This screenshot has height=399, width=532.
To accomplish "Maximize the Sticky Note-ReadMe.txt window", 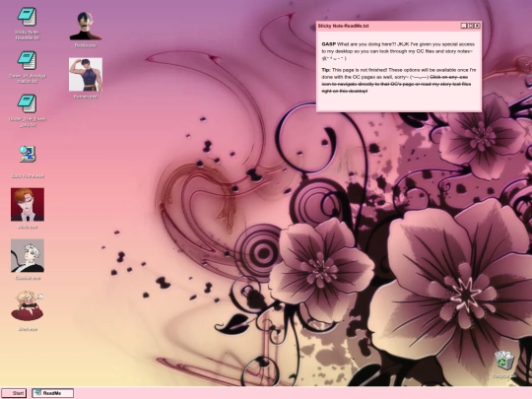I will [x=470, y=26].
